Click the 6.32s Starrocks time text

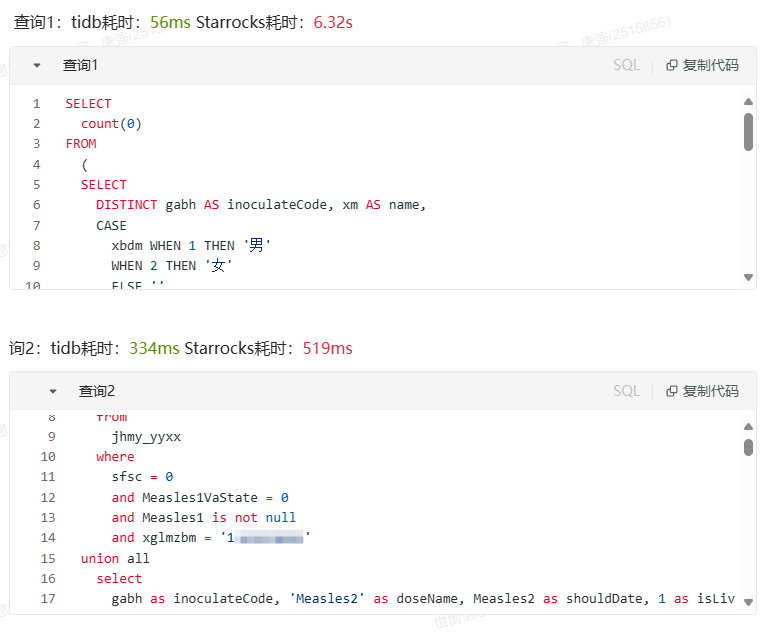333,22
